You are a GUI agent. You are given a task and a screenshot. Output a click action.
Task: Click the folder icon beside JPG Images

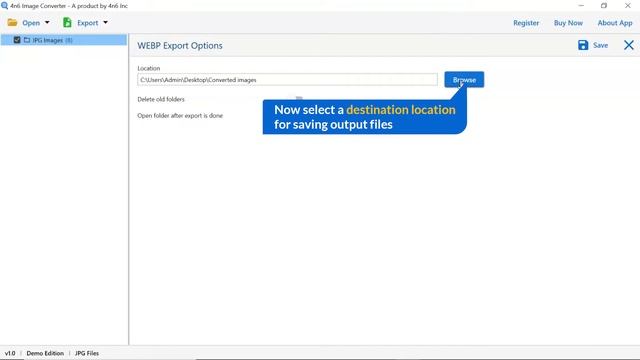coord(27,40)
